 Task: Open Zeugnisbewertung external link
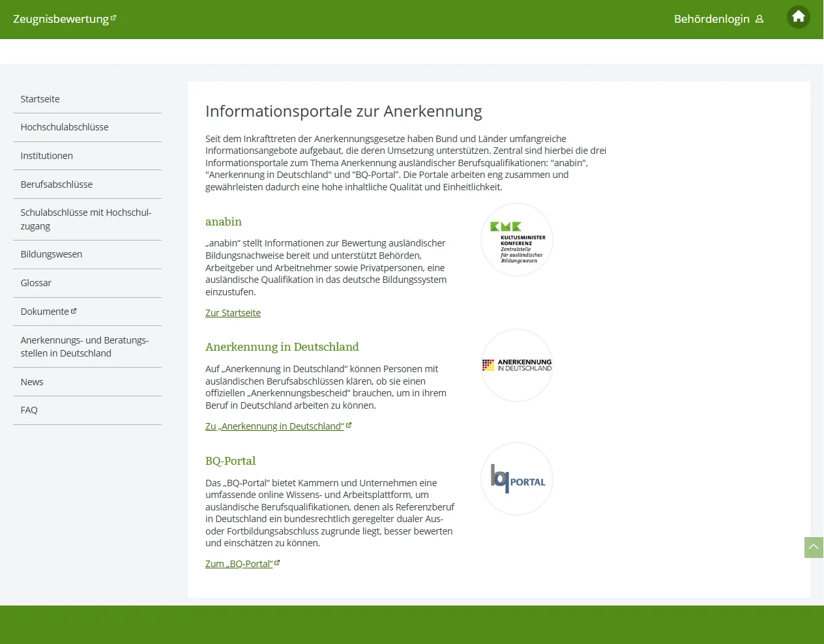65,19
